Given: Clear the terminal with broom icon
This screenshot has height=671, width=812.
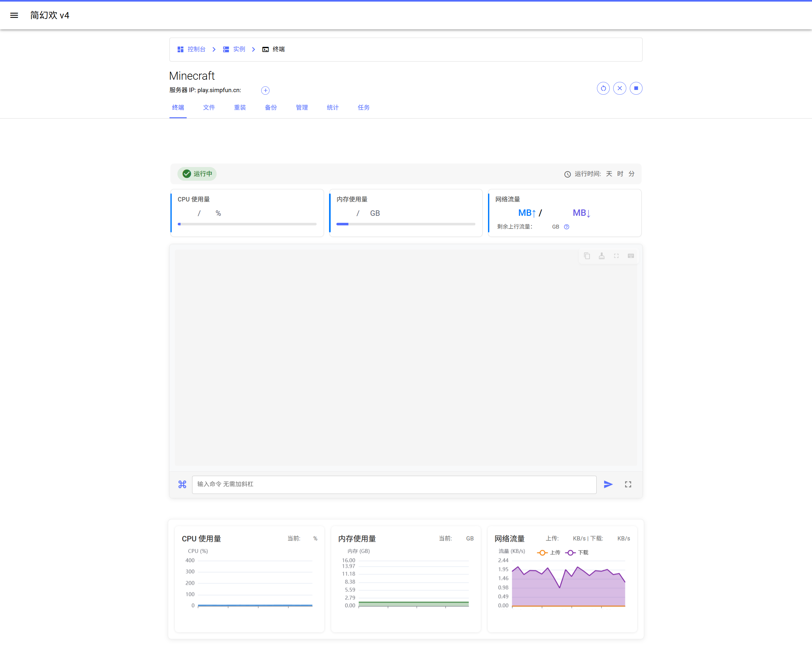Looking at the screenshot, I should (601, 256).
